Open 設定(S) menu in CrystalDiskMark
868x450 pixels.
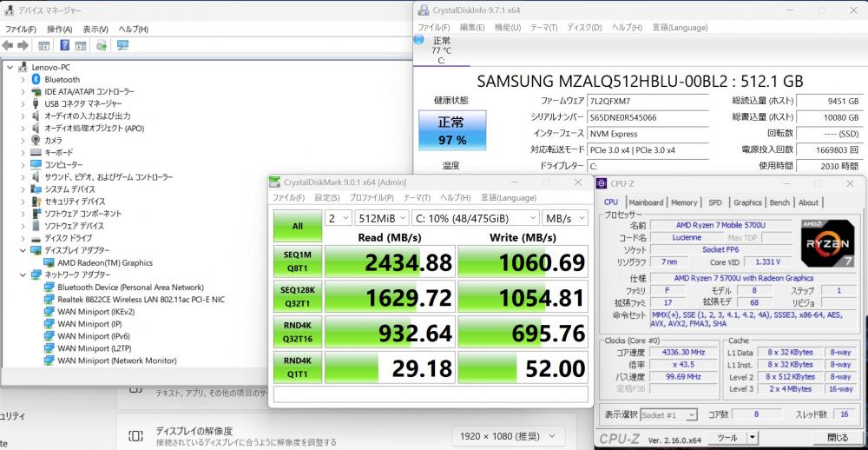[x=326, y=197]
